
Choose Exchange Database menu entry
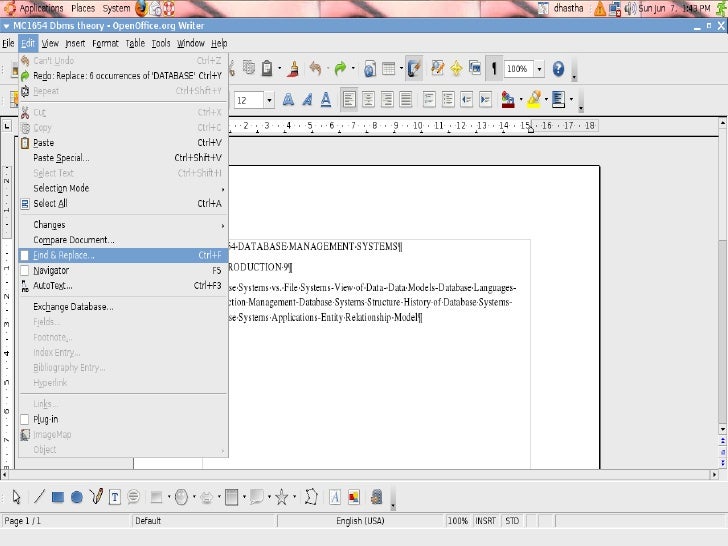[x=123, y=307]
